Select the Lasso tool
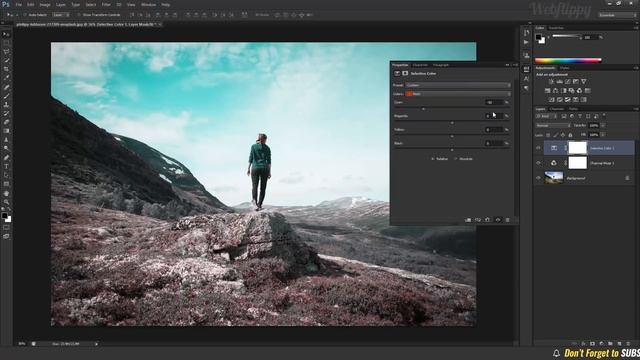This screenshot has height=360, width=640. 6,52
